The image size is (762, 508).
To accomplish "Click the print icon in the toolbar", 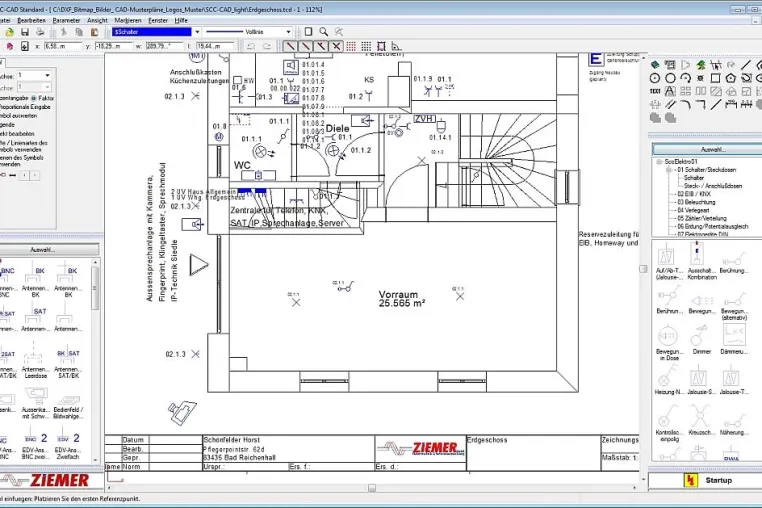I will (40, 32).
